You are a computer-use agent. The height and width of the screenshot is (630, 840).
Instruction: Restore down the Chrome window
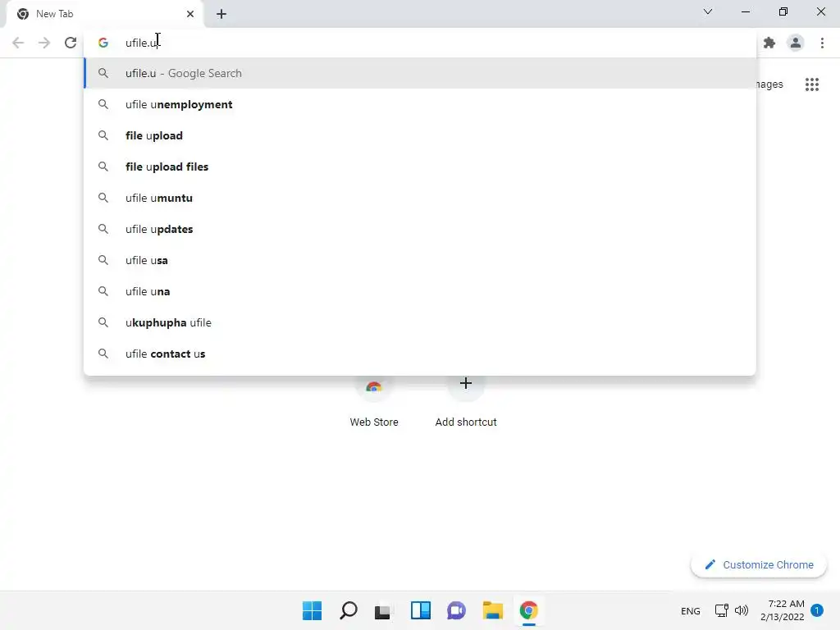click(x=783, y=11)
